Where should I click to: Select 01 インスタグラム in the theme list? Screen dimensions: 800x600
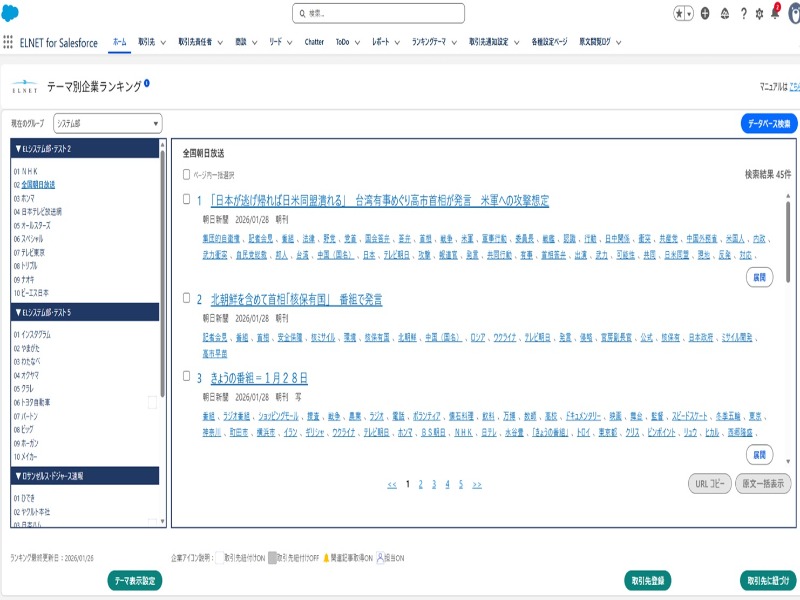coord(32,335)
